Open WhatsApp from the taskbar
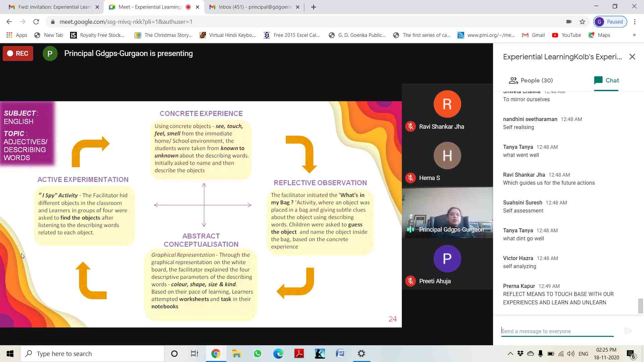 click(258, 354)
